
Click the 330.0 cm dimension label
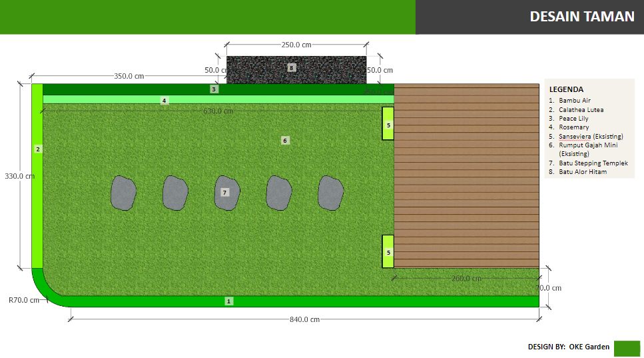(20, 176)
